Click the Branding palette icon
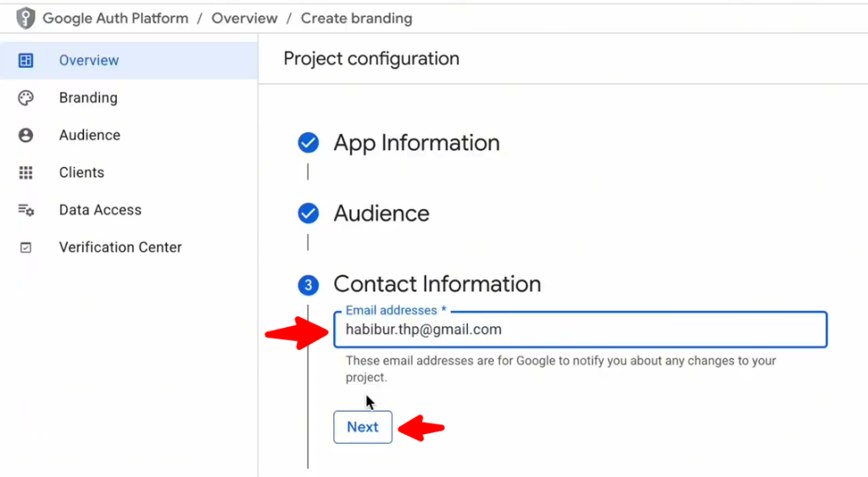868x477 pixels. pos(25,98)
